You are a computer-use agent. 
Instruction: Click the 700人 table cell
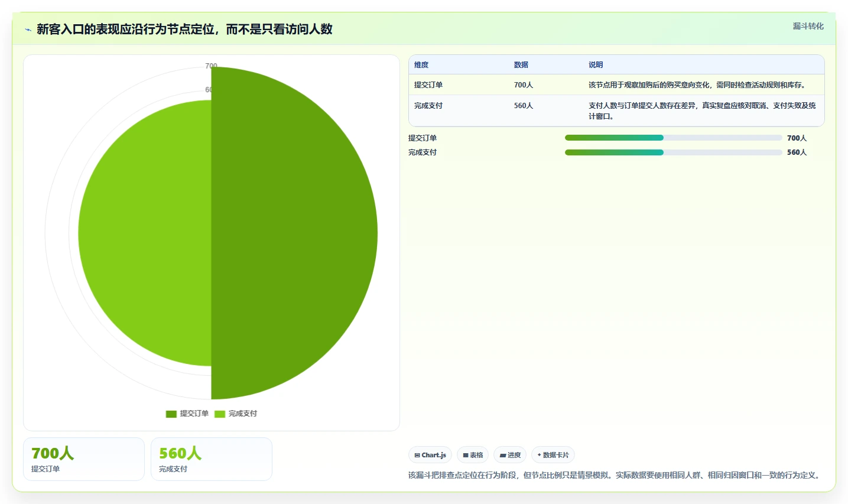(524, 85)
